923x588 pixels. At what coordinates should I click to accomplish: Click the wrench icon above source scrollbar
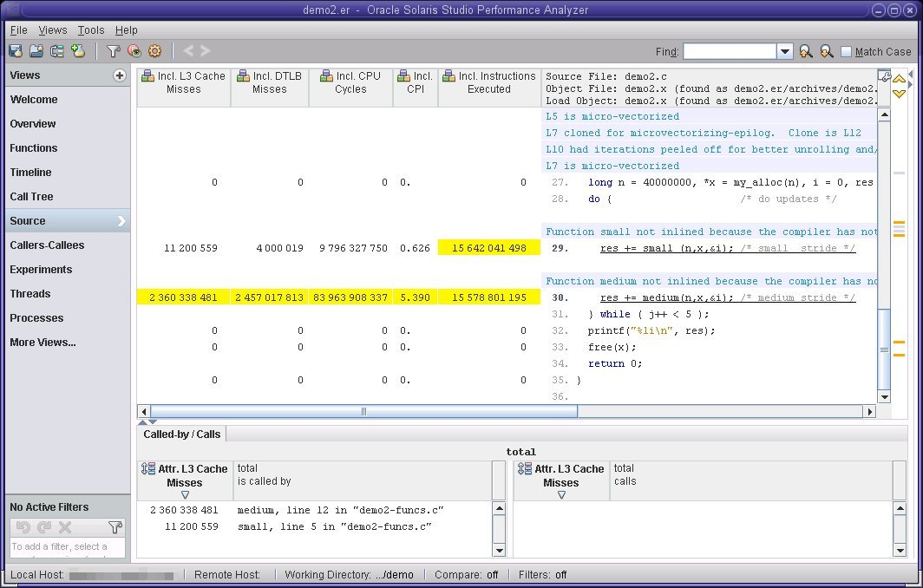tap(884, 76)
